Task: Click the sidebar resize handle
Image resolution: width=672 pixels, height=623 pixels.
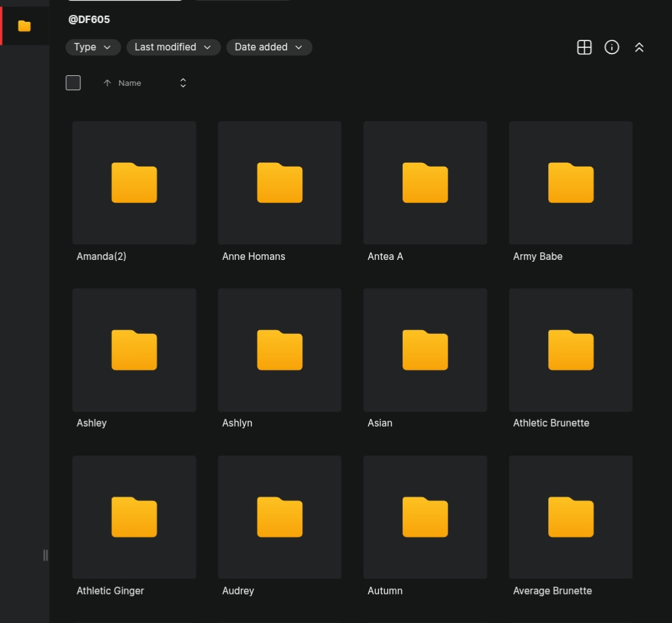Action: [45, 555]
